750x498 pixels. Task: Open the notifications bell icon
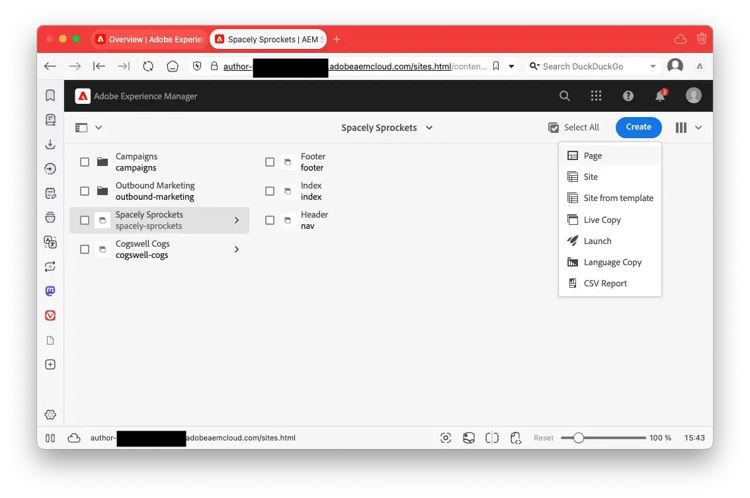pos(660,96)
